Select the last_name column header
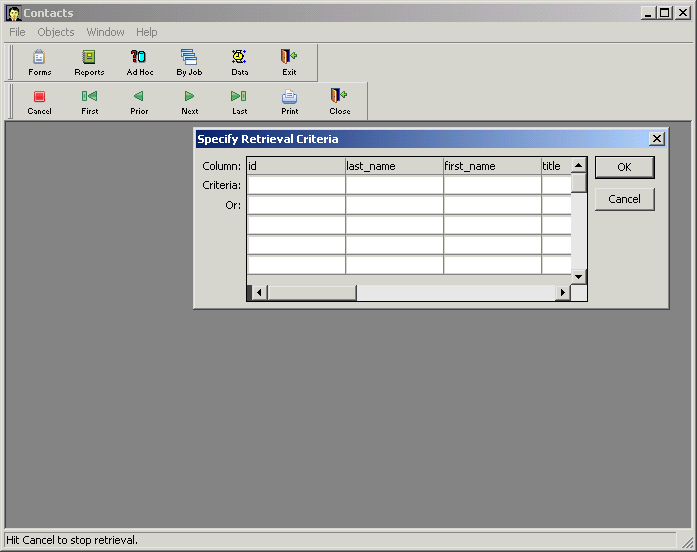The height and width of the screenshot is (552, 697). 394,166
